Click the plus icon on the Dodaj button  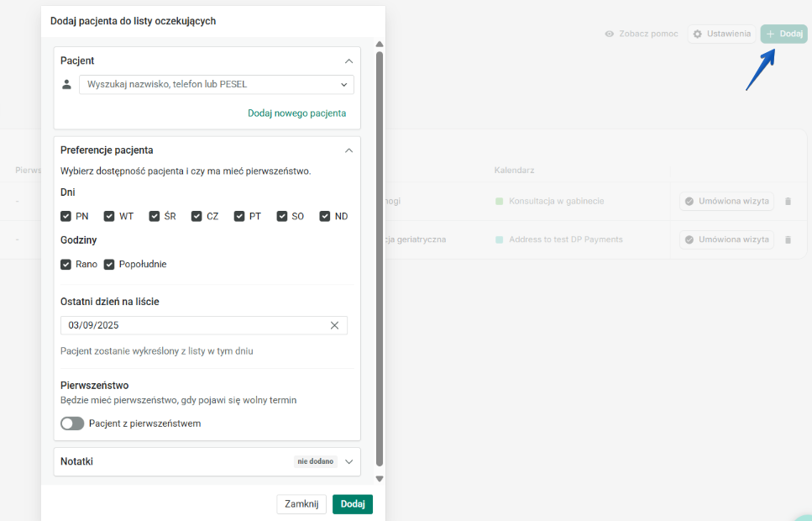(x=769, y=34)
